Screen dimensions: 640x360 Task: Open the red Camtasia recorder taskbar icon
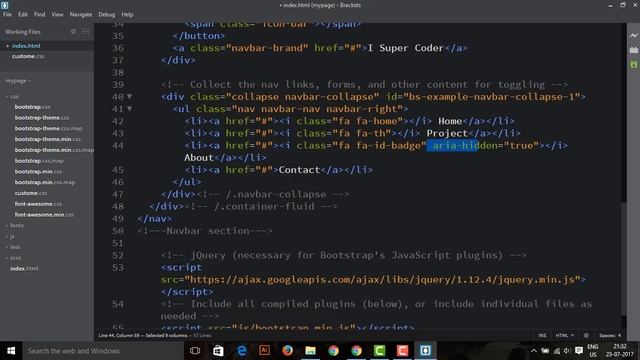(x=402, y=351)
